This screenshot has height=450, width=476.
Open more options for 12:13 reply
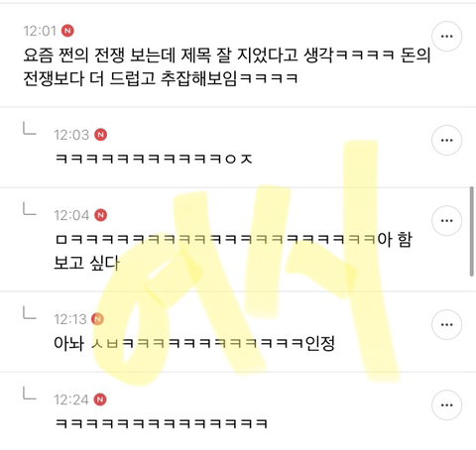point(446,324)
